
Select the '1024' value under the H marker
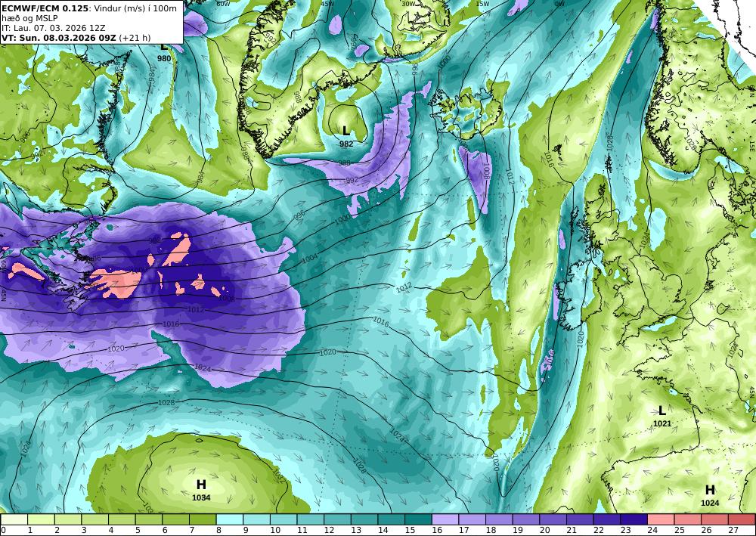(x=710, y=503)
